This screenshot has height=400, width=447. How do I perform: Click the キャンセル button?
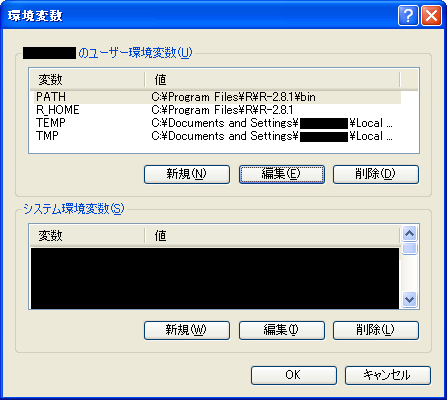point(388,375)
